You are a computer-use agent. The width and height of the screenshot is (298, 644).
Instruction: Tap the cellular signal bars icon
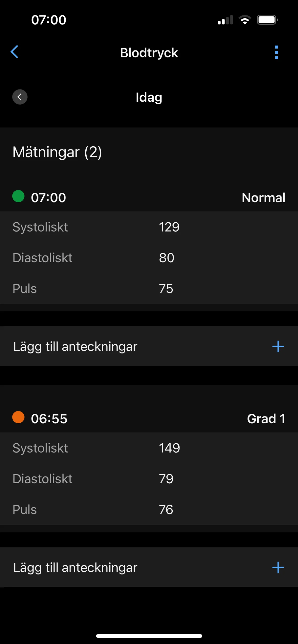click(225, 20)
